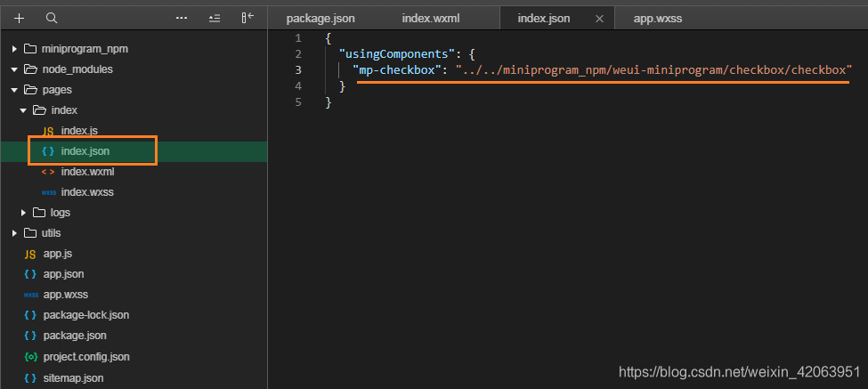This screenshot has height=389, width=868.
Task: Click braces icon beside package-lock.json
Action: click(x=30, y=315)
